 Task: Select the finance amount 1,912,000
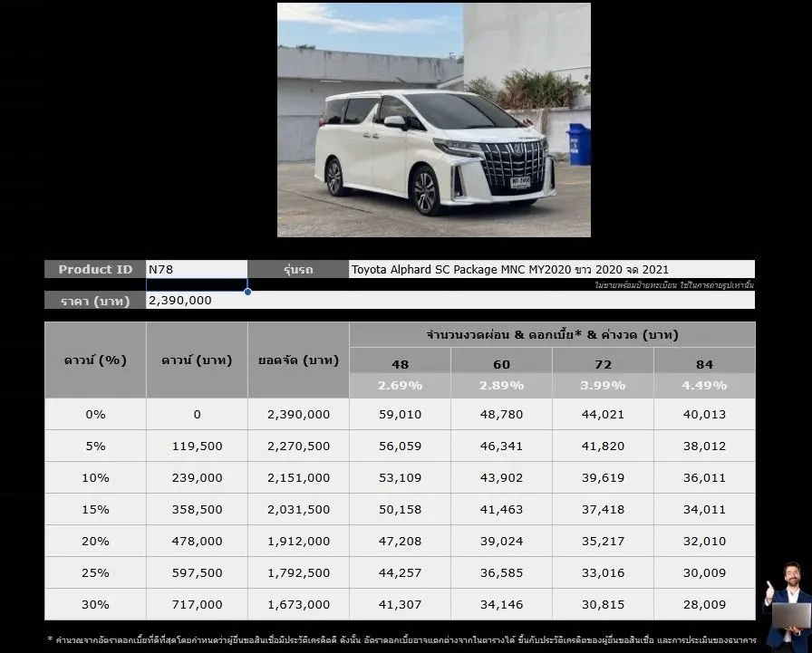[298, 541]
